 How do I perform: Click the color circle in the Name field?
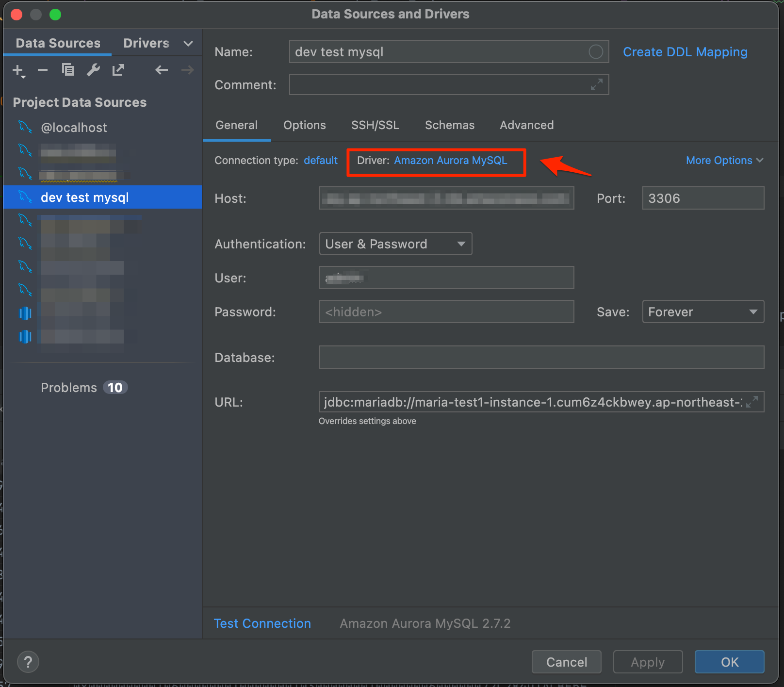(x=596, y=51)
